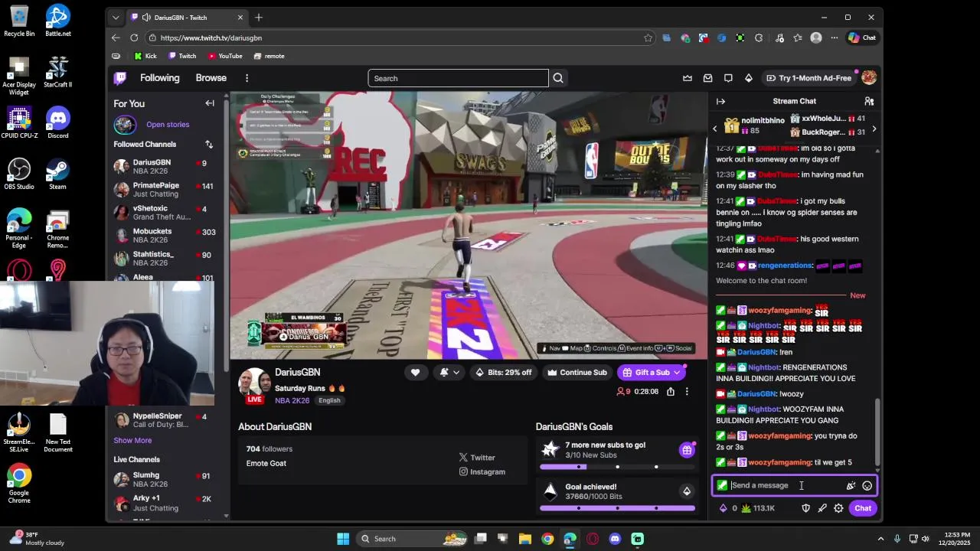Show previous gift leaderboard entry

[x=715, y=129]
